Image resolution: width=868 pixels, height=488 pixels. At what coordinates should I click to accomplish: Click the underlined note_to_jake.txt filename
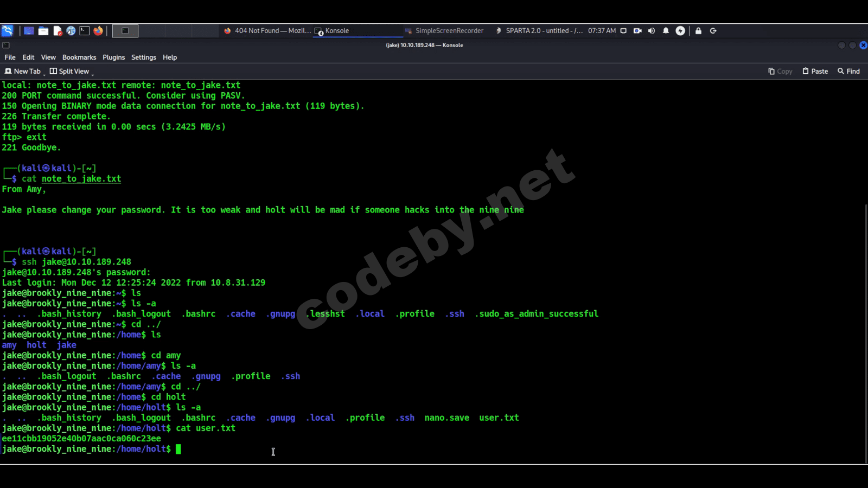81,179
